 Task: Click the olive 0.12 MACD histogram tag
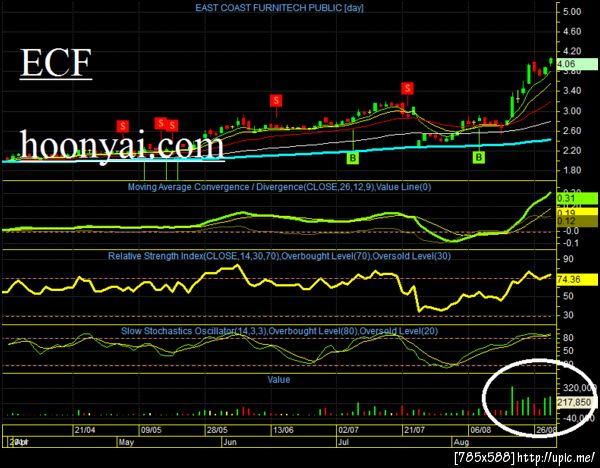tap(577, 221)
